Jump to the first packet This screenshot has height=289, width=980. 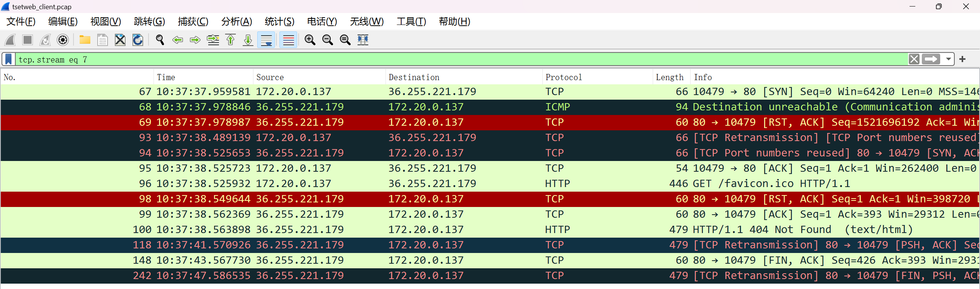[230, 40]
